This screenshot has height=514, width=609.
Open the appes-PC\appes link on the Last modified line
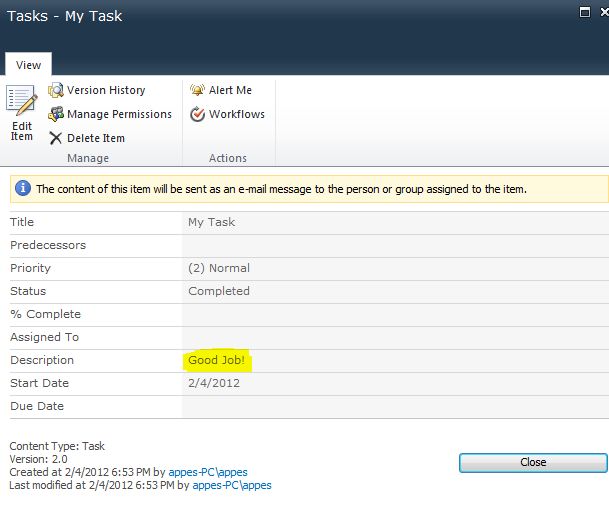(x=232, y=485)
